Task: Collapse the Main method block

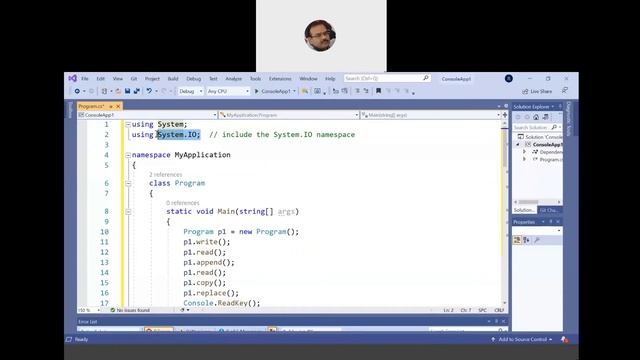Action: 128,212
